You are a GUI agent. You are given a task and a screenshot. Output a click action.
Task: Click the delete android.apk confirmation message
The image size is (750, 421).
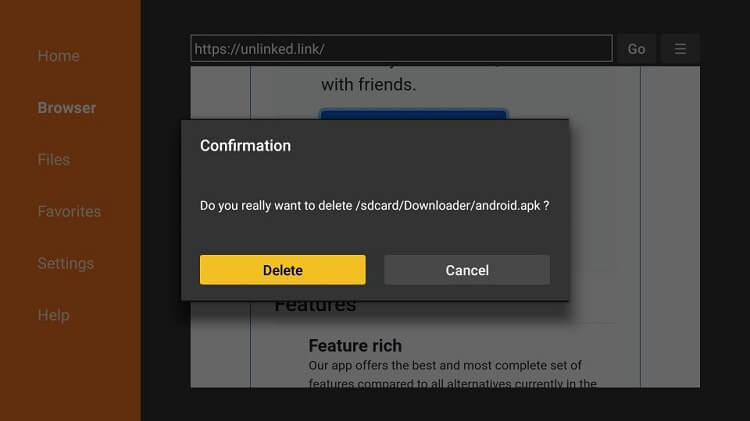click(375, 206)
